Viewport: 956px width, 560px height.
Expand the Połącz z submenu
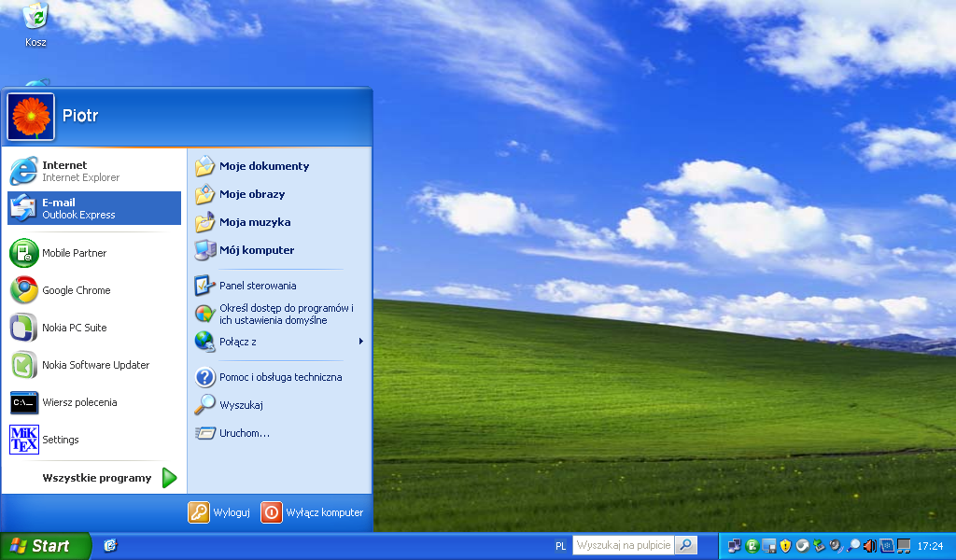279,342
